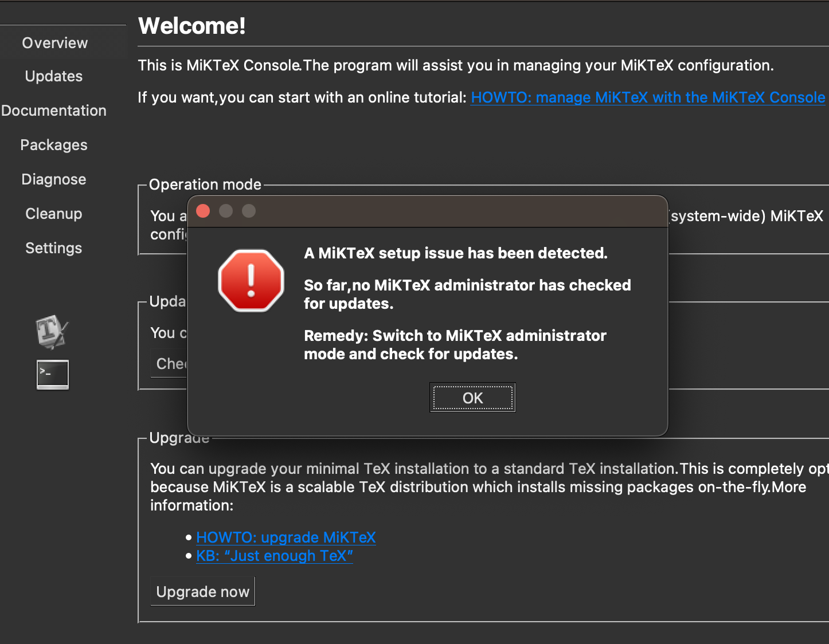Launch TeXworks using its sidebar icon

pyautogui.click(x=52, y=331)
